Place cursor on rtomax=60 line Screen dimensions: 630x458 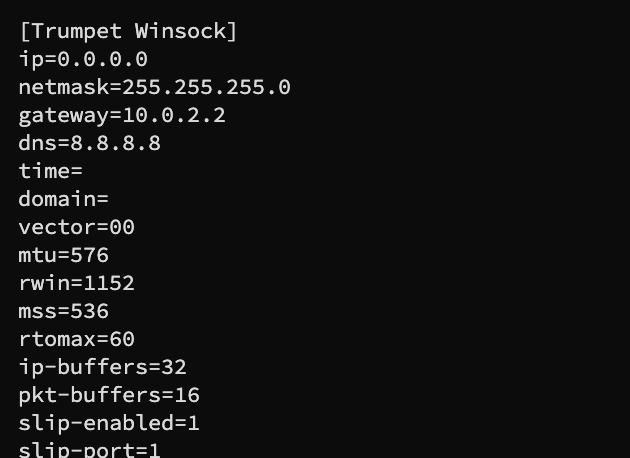[76, 339]
